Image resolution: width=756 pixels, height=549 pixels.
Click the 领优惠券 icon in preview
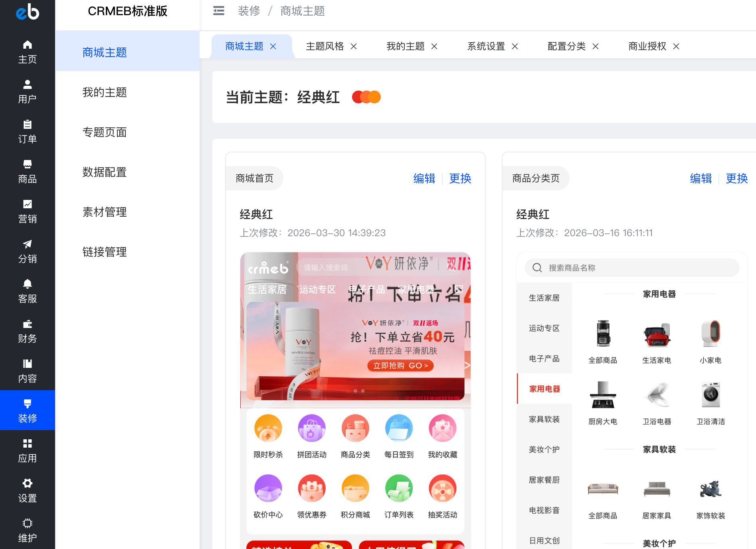[x=312, y=488]
